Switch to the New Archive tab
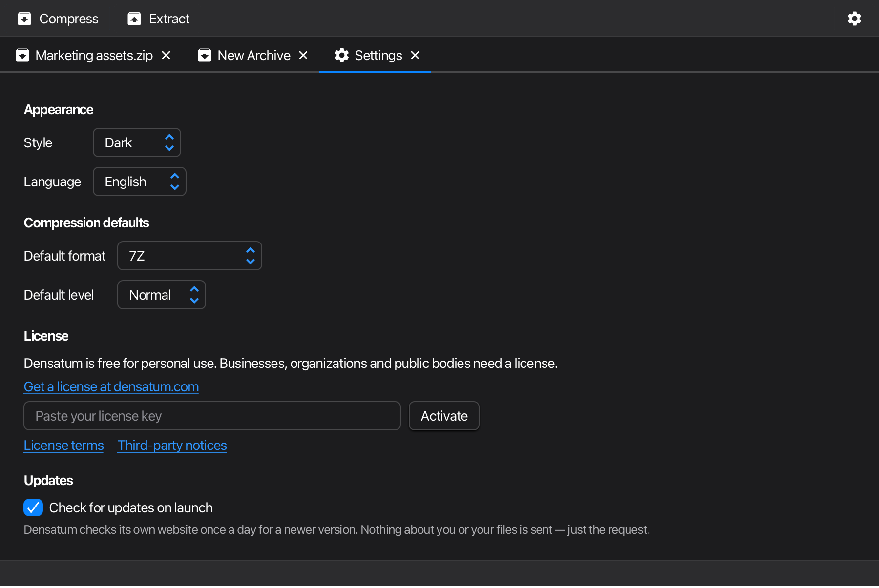Screen dimensions: 879x588 pyautogui.click(x=253, y=55)
